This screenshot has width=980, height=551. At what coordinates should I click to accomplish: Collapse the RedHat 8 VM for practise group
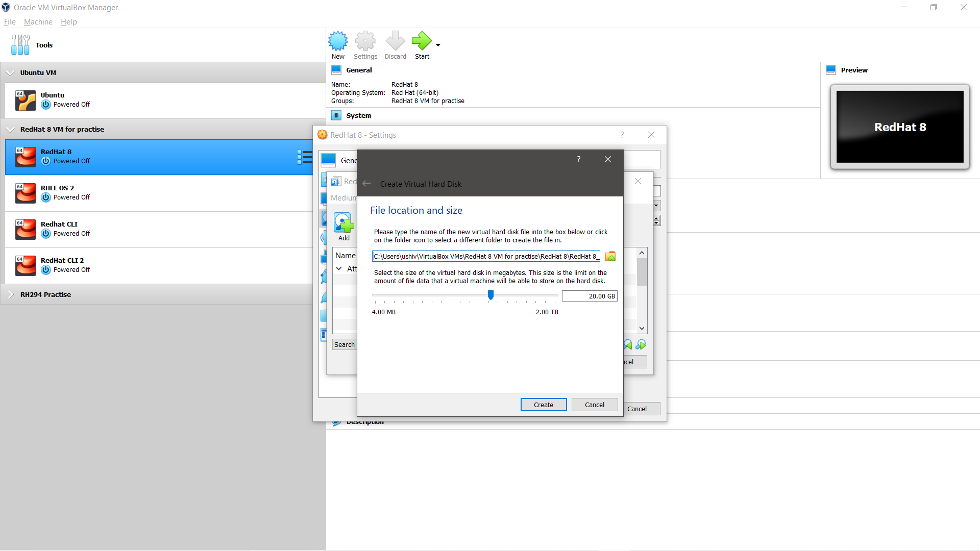click(x=10, y=130)
